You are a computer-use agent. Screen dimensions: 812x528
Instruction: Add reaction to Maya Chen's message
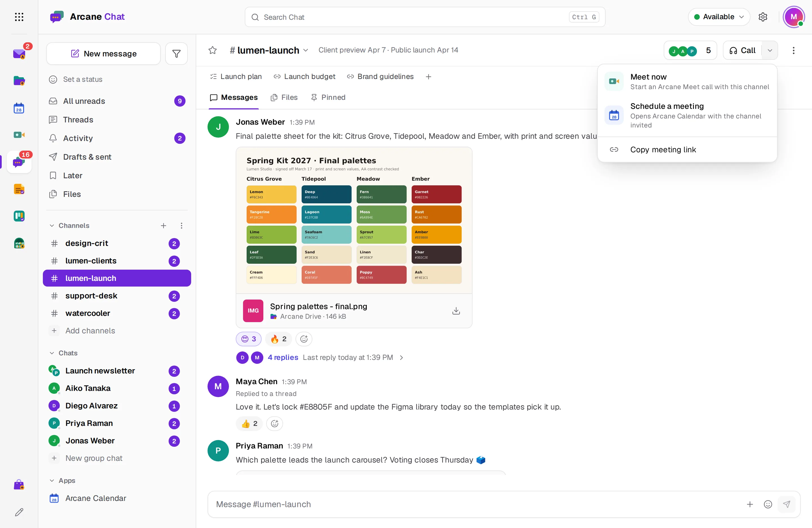click(x=275, y=424)
